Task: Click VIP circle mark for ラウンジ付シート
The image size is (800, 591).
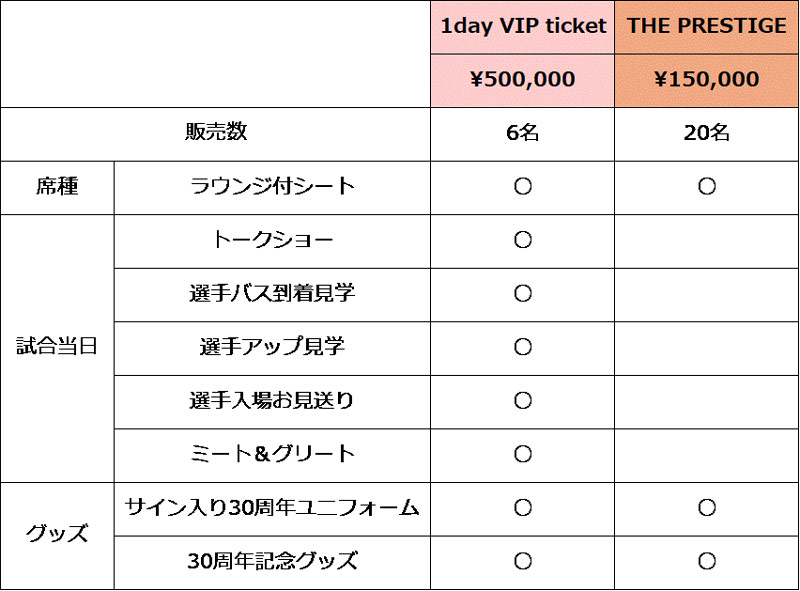Action: pos(522,186)
